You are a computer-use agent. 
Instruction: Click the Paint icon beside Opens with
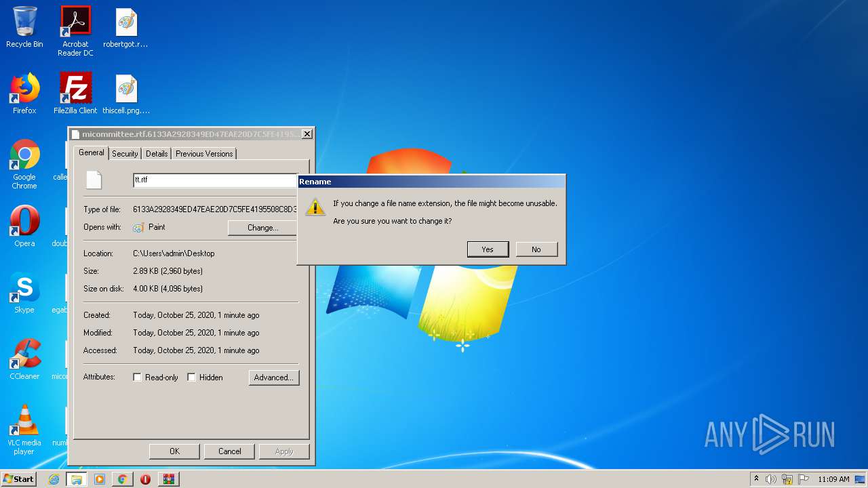click(x=138, y=228)
